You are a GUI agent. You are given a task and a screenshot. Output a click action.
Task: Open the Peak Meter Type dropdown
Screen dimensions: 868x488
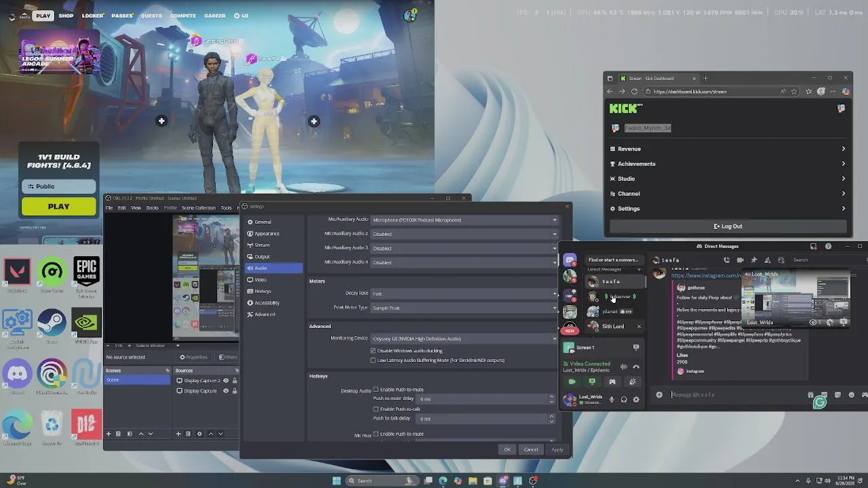465,308
